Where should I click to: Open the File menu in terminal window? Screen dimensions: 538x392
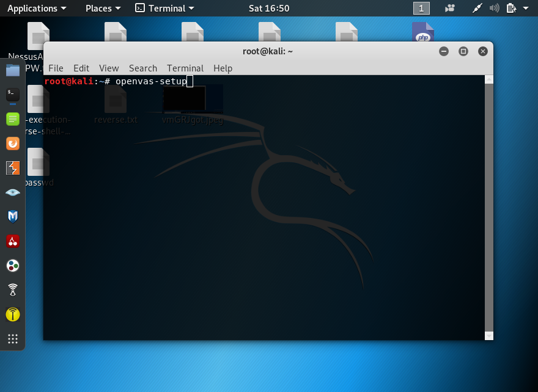point(56,68)
